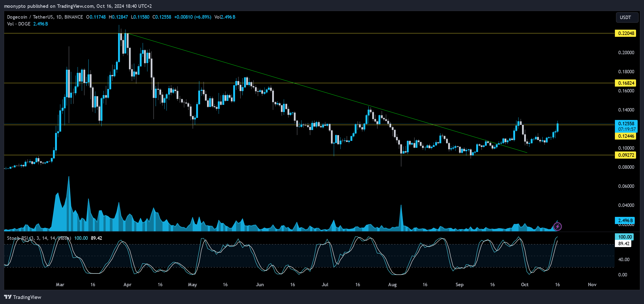Click the 0.06000 price axis tick
Screen dimensions: 644x304
point(626,186)
